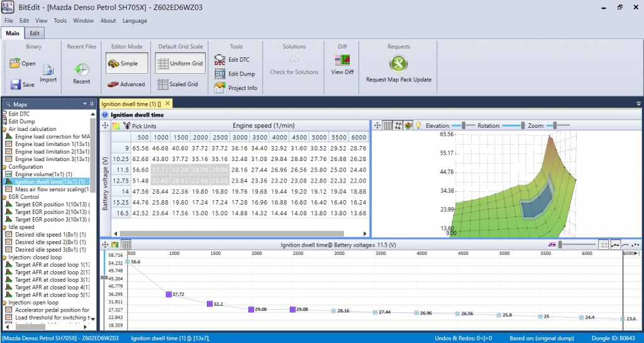The width and height of the screenshot is (644, 343).
Task: Open document tabs overflow dropdown
Action: pos(639,104)
